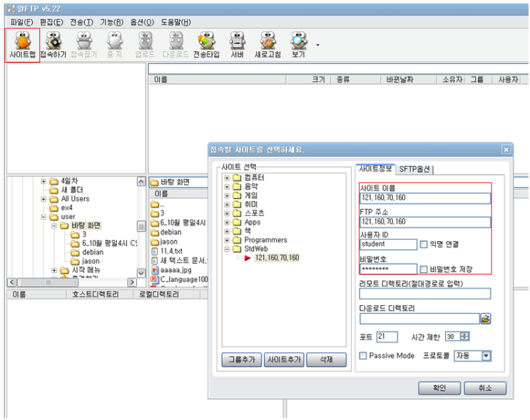Select All Users folder in local tree

pyautogui.click(x=75, y=199)
